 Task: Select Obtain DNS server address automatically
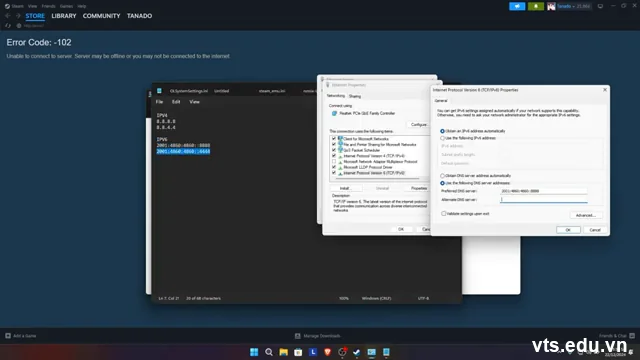(442, 176)
